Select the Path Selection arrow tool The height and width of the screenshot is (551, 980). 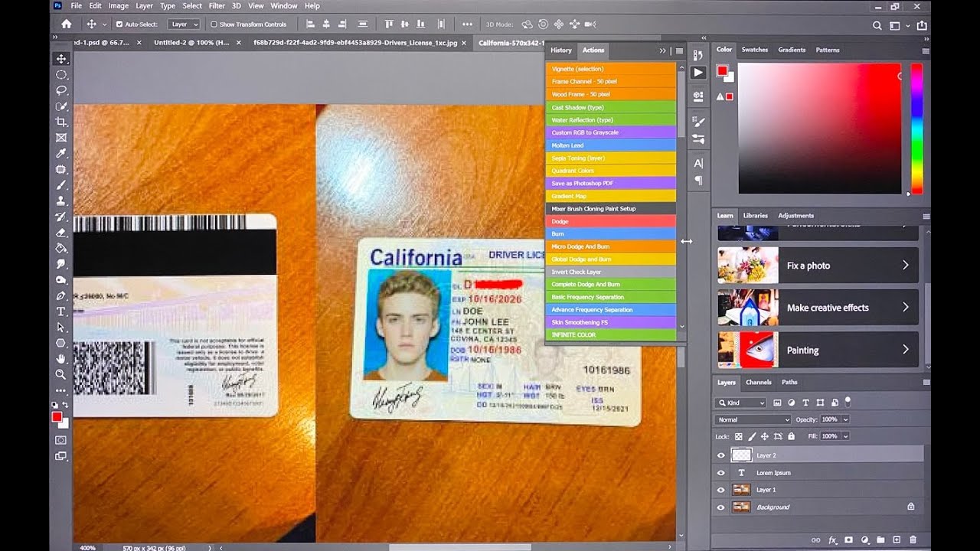pyautogui.click(x=61, y=327)
